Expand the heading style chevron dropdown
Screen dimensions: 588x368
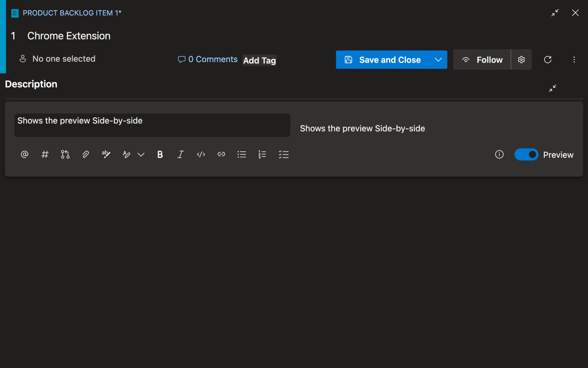(x=141, y=155)
